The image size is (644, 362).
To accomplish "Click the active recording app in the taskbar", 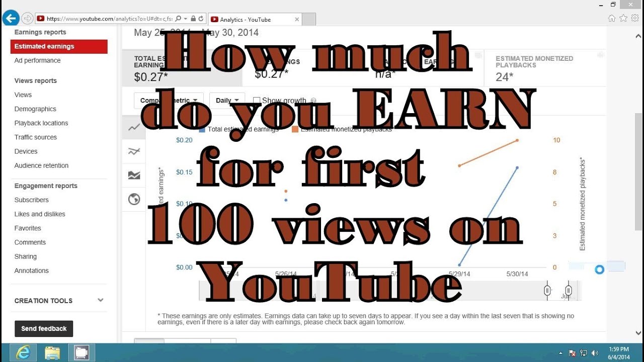I will (x=82, y=353).
